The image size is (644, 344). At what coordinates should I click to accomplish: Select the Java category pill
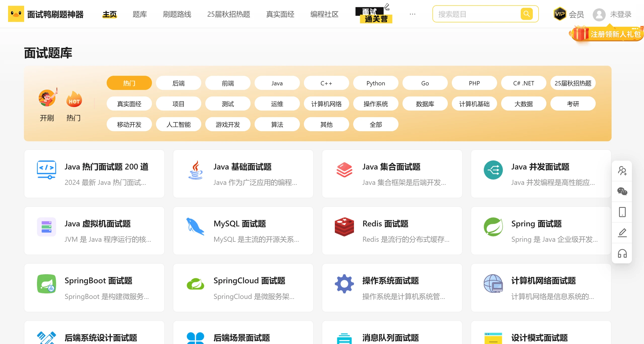point(277,83)
